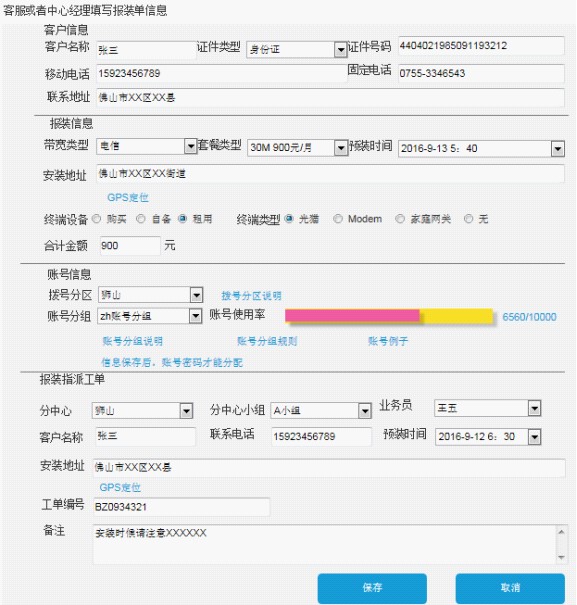Screen dimensions: 577x605
Task: Click the 账号使用率 progress bar
Action: click(389, 316)
